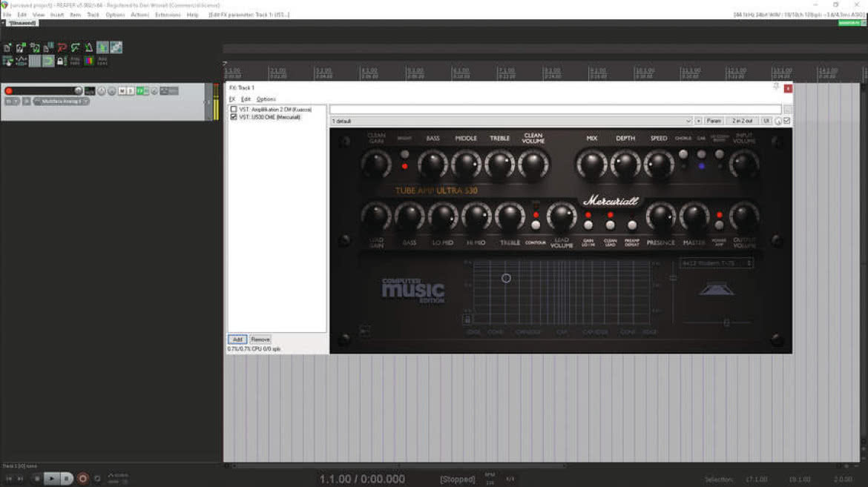Open the FX menu in the FX window

[x=232, y=99]
